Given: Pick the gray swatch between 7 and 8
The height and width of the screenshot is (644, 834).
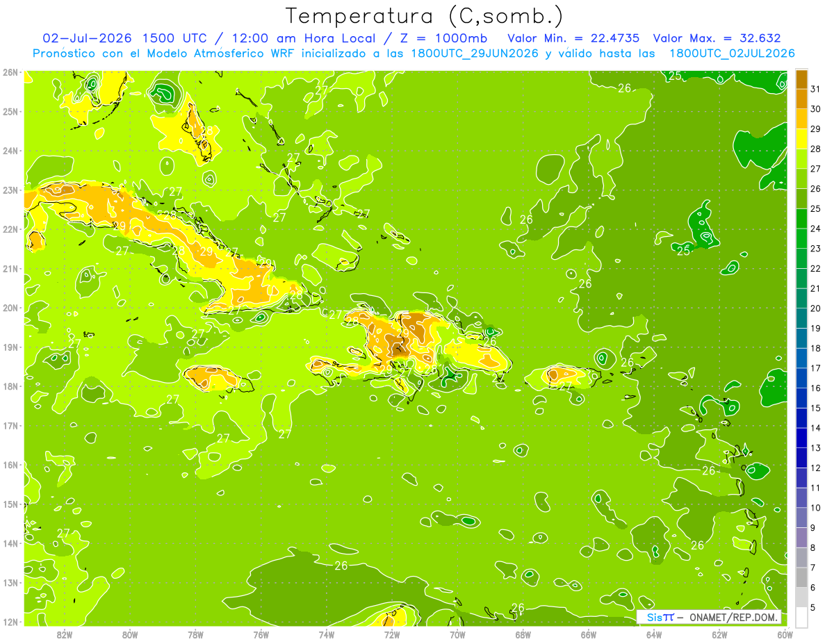Looking at the screenshot, I should pyautogui.click(x=801, y=557).
